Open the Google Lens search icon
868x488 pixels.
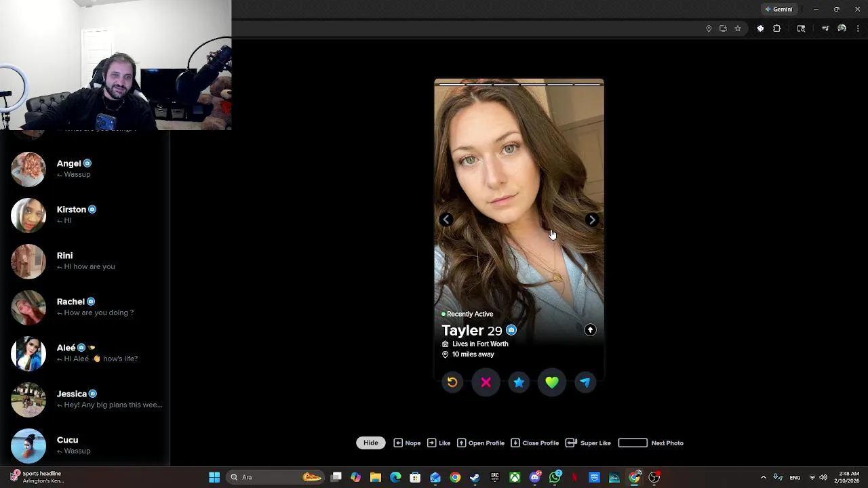coord(801,28)
